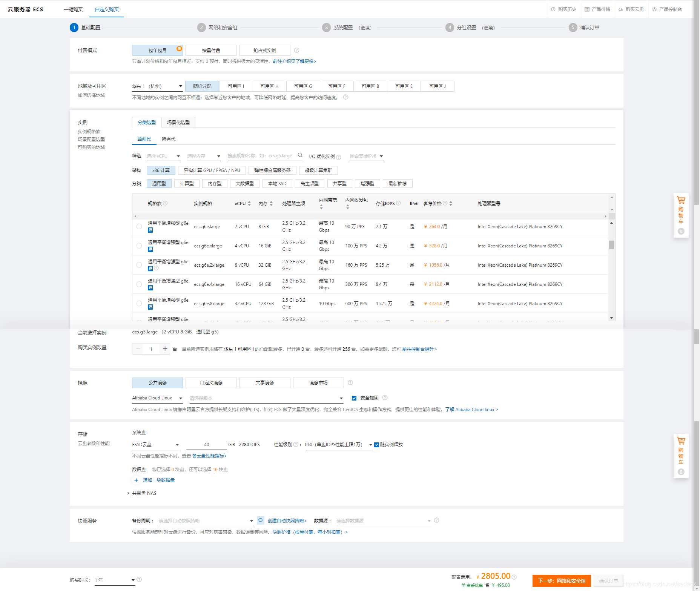Click the help icon beside performance level
This screenshot has width=700, height=591.
pos(296,444)
